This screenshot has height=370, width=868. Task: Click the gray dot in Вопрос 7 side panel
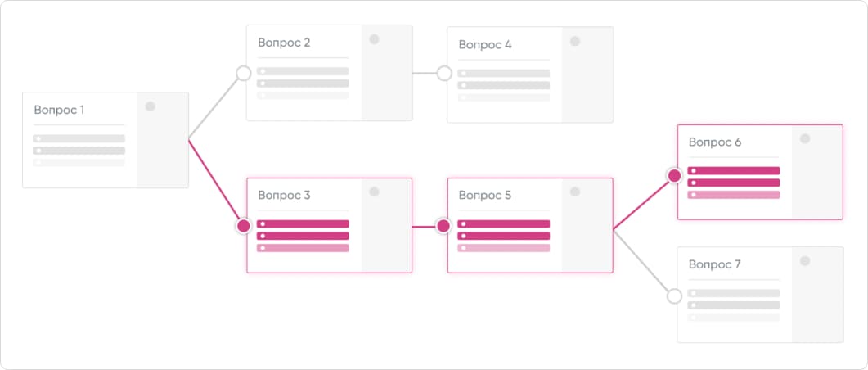pyautogui.click(x=805, y=261)
